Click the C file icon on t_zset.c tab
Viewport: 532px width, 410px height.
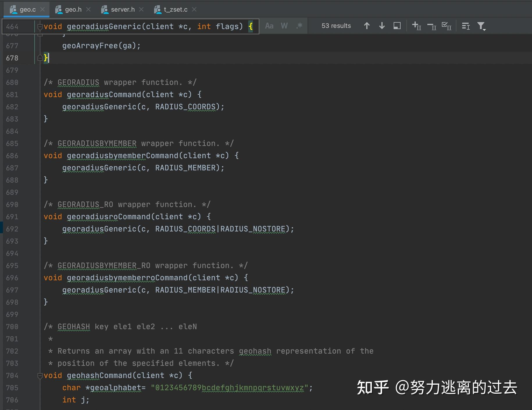click(158, 9)
